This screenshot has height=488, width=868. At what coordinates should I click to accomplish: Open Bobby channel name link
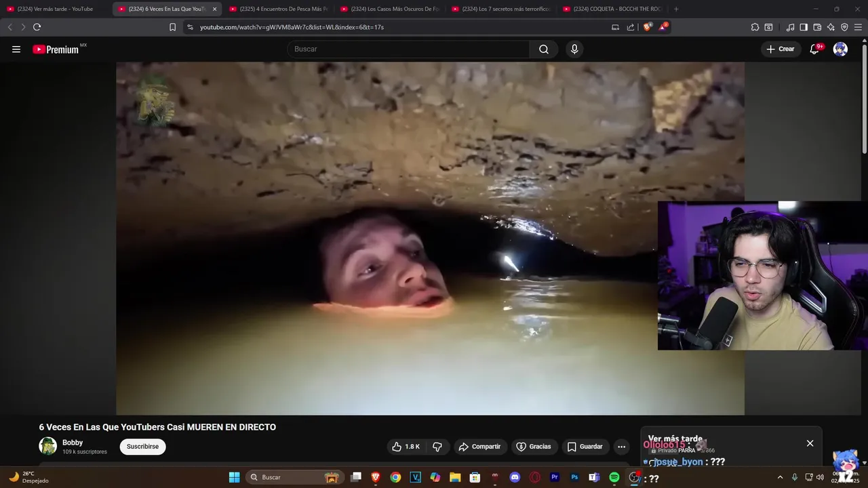coord(73,443)
